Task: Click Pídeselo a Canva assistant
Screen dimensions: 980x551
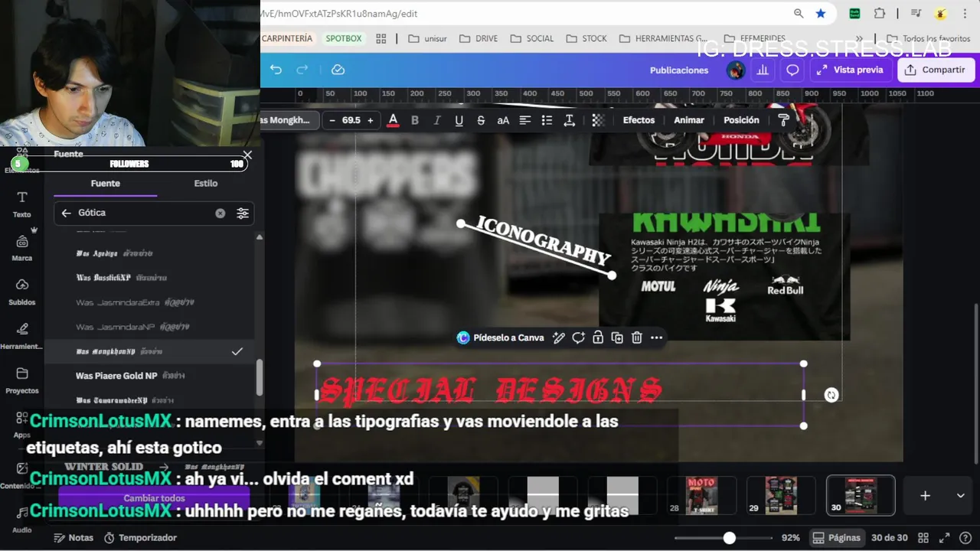Action: coord(500,337)
